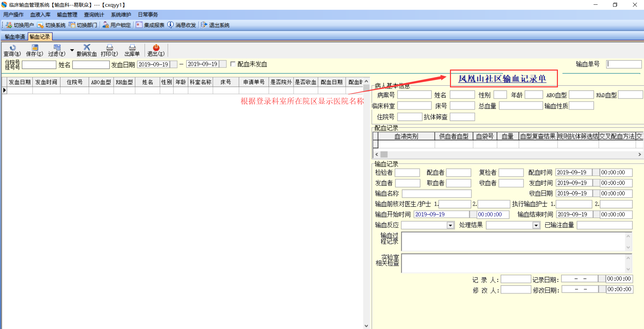Click the 血液类别 column header in 配血记录

click(406, 136)
